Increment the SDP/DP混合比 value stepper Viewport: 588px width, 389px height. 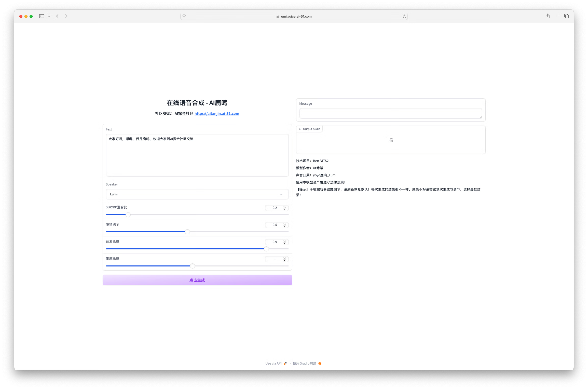point(284,207)
